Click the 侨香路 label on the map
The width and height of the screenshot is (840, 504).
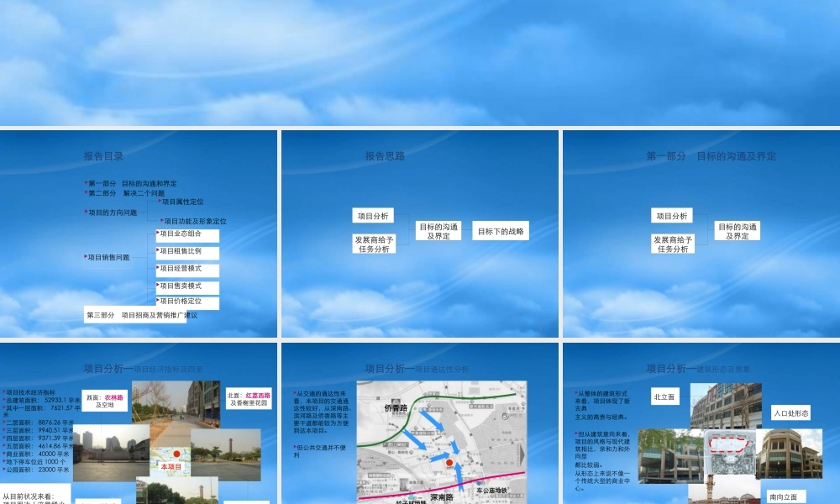click(395, 408)
